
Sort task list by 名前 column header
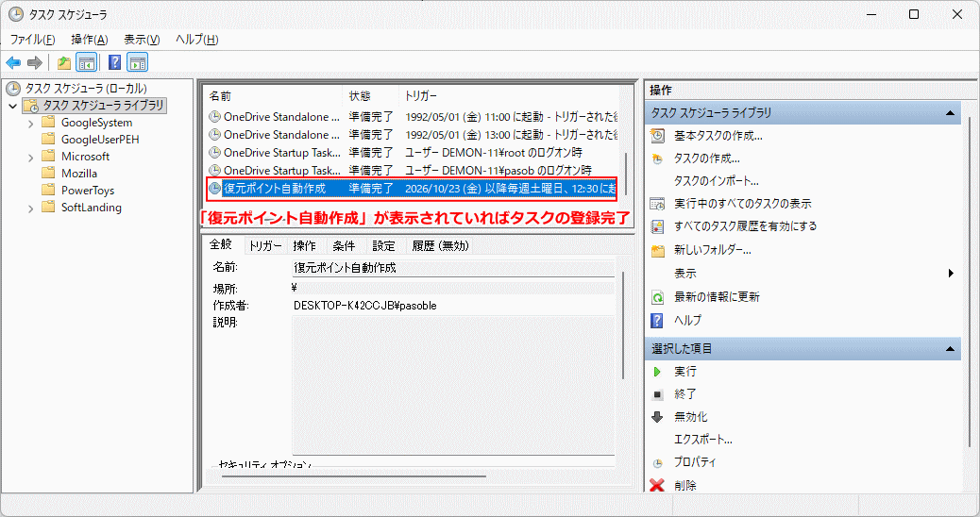(274, 96)
